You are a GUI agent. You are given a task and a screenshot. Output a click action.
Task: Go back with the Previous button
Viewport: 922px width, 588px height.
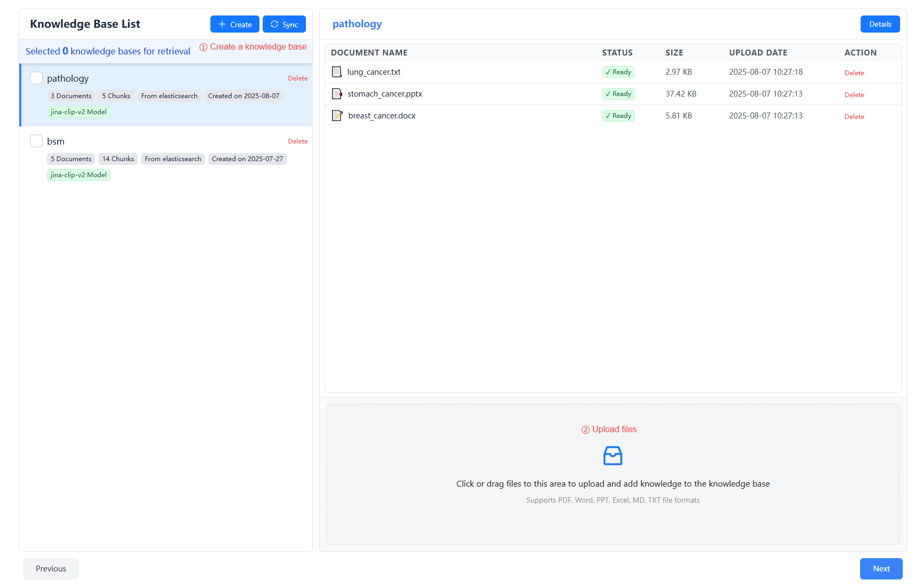coord(51,569)
